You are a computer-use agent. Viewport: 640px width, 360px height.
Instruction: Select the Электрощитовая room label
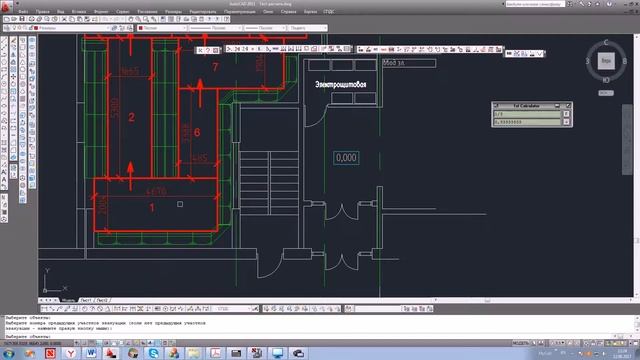(x=340, y=84)
